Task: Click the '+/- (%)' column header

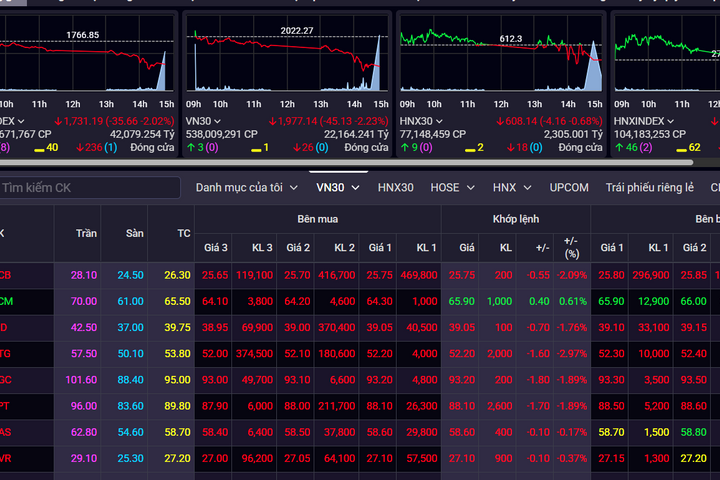Action: (x=570, y=247)
